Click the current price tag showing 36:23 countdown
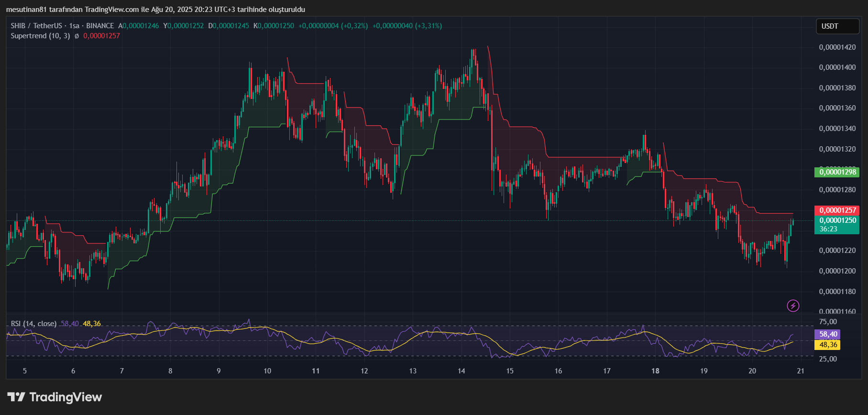Viewport: 868px width, 415px height. tap(837, 225)
